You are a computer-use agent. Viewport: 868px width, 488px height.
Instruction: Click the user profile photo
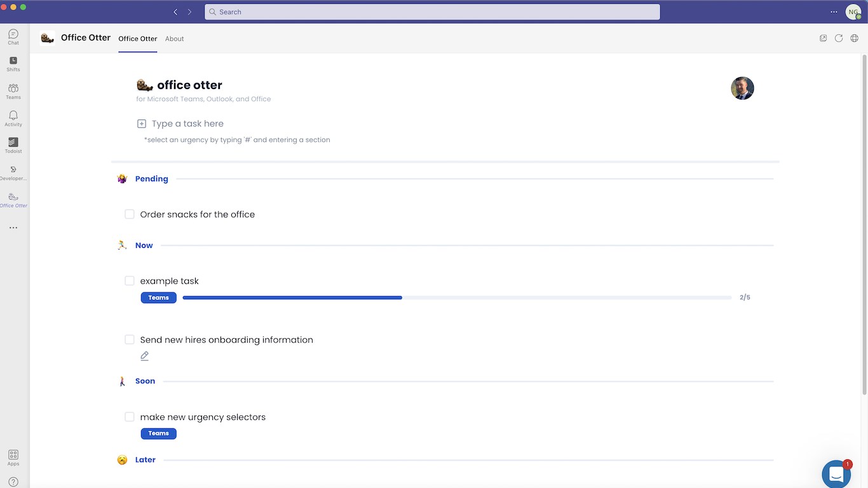[x=742, y=88]
